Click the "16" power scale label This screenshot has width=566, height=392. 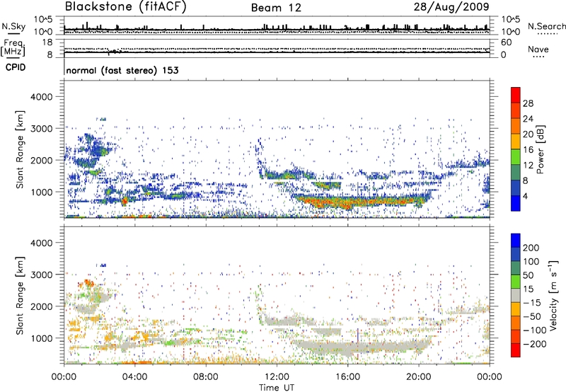pyautogui.click(x=528, y=150)
